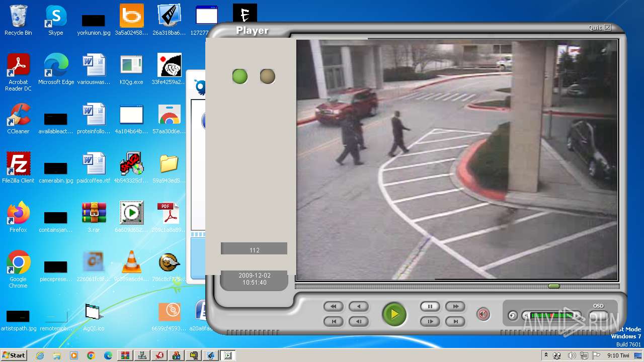Click the left arrow of the speed meter
This screenshot has width=644, height=362.
coord(526,316)
